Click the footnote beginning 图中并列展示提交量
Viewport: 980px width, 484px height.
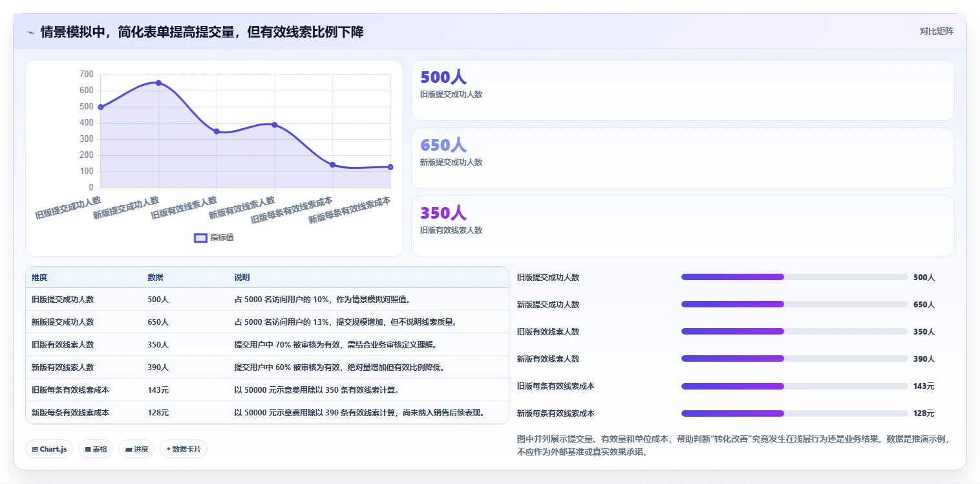click(x=733, y=445)
